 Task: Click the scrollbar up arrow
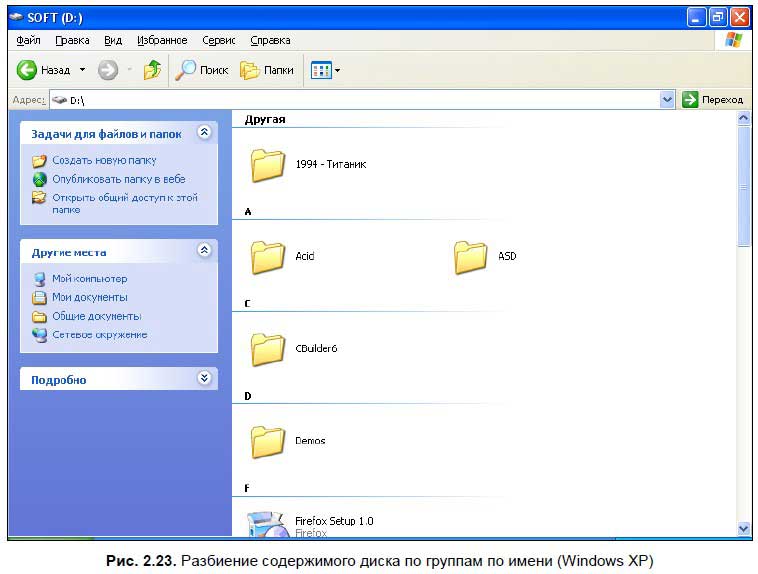743,118
